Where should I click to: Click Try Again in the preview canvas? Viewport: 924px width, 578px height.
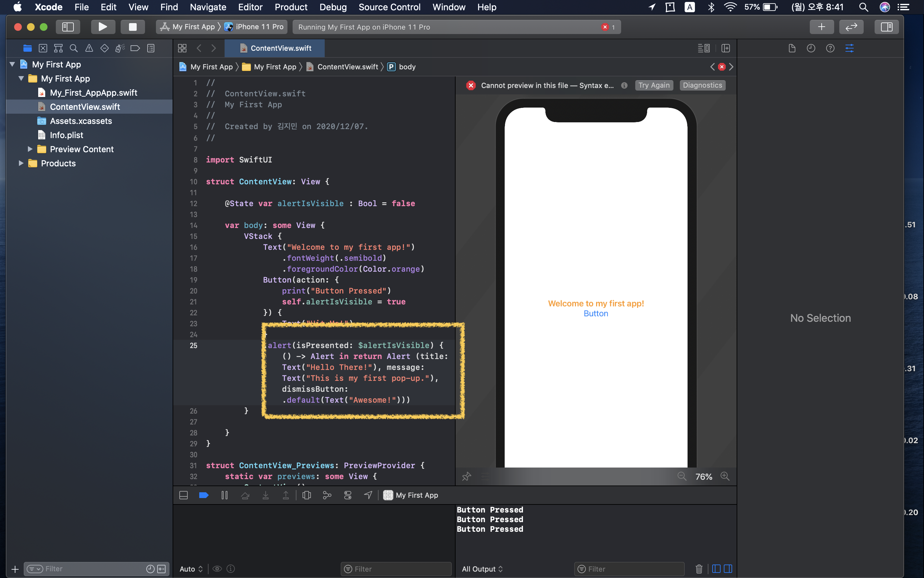pos(654,85)
